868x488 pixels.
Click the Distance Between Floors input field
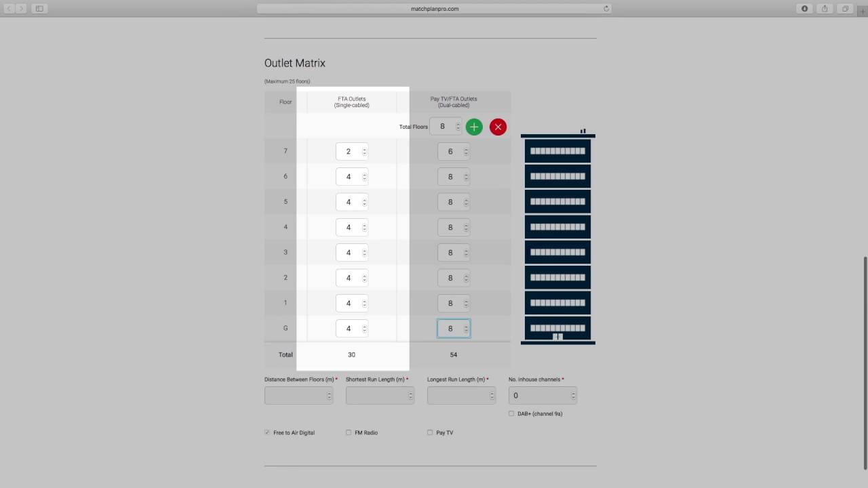[x=298, y=395]
